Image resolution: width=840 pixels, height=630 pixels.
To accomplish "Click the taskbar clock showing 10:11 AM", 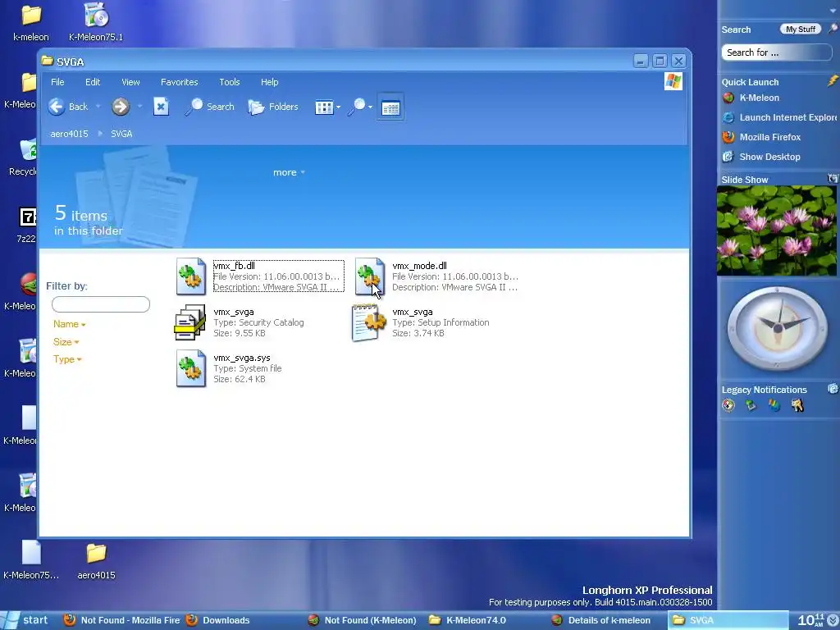I will point(811,620).
